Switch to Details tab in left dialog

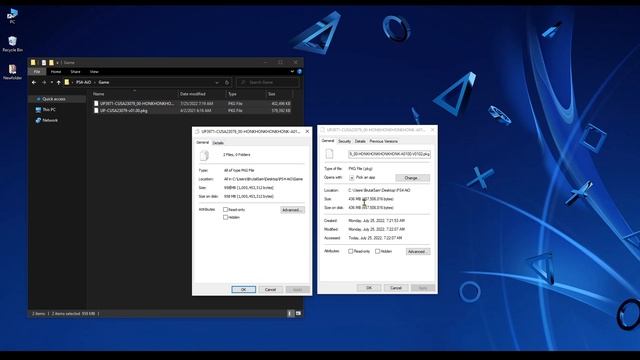click(218, 143)
